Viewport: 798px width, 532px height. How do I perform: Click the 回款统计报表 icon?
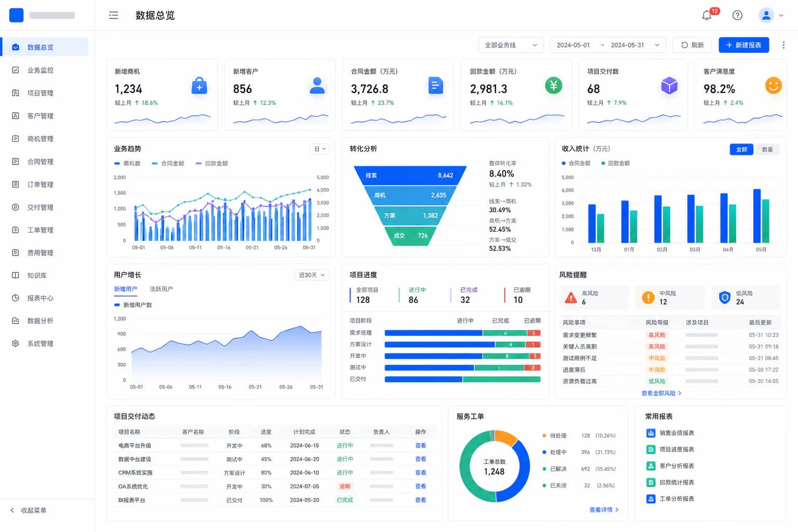(650, 483)
